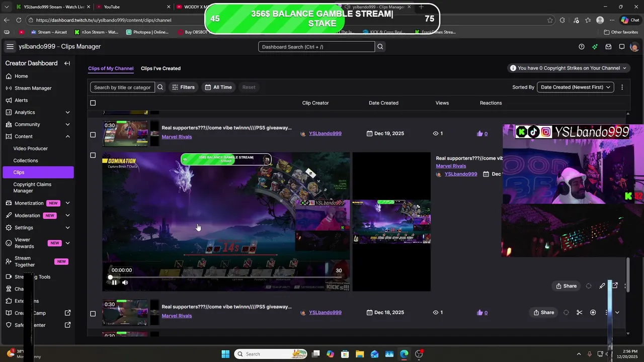Open the help question-mark icon in header
Image resolution: width=644 pixels, height=362 pixels.
tap(582, 47)
